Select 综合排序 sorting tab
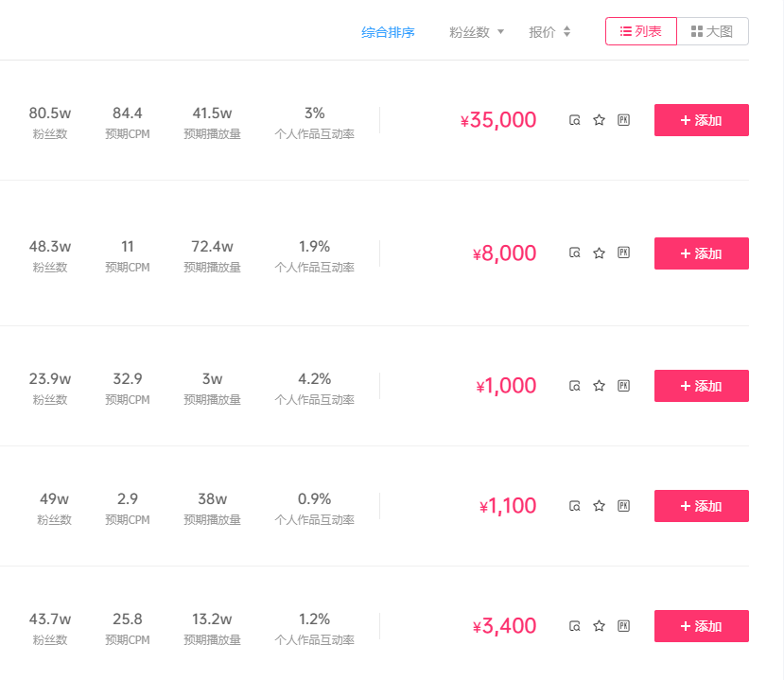Viewport: 784px width, 680px height. tap(388, 32)
